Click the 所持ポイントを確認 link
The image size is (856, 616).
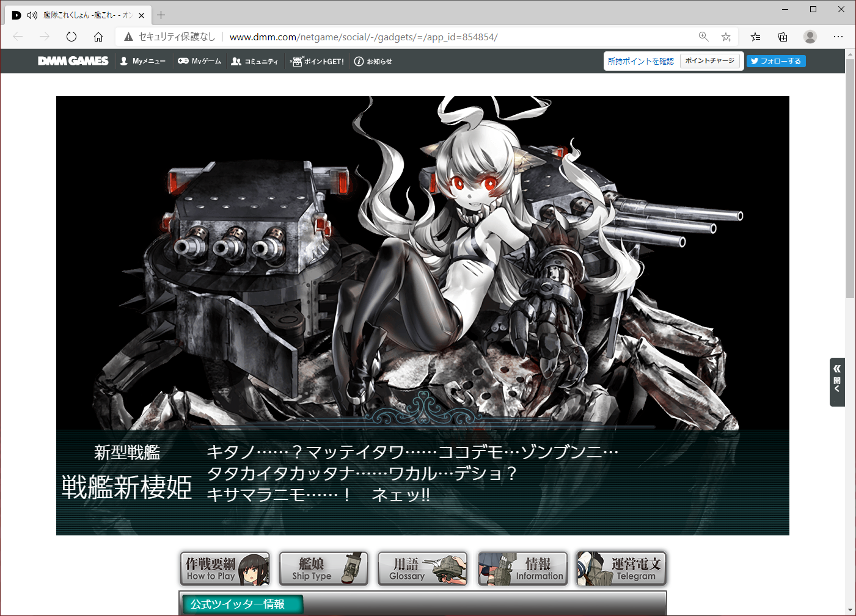pyautogui.click(x=641, y=61)
